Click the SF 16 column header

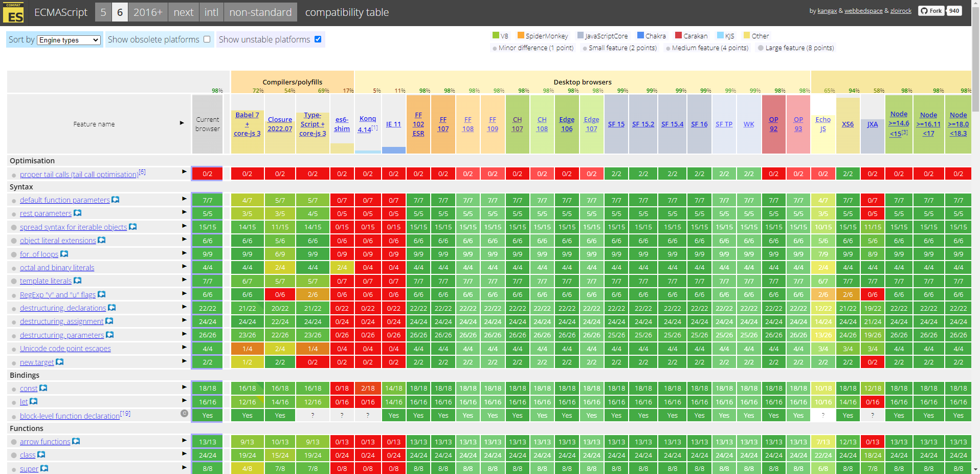point(699,124)
